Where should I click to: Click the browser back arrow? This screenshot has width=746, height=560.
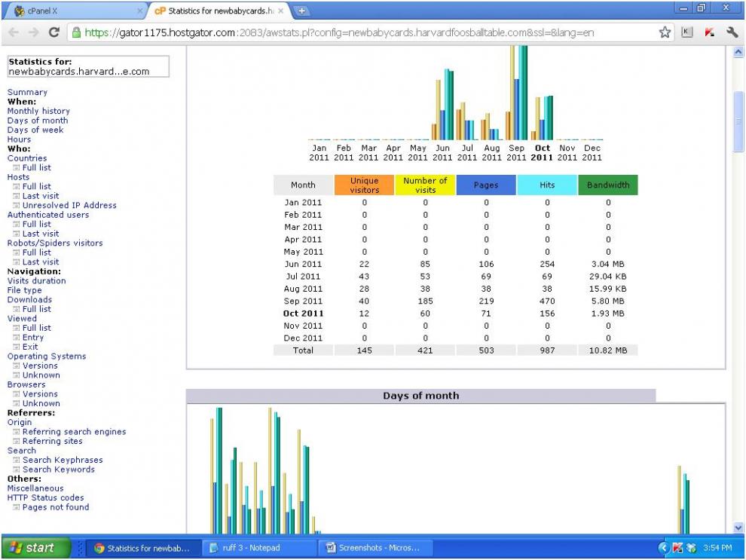point(13,32)
